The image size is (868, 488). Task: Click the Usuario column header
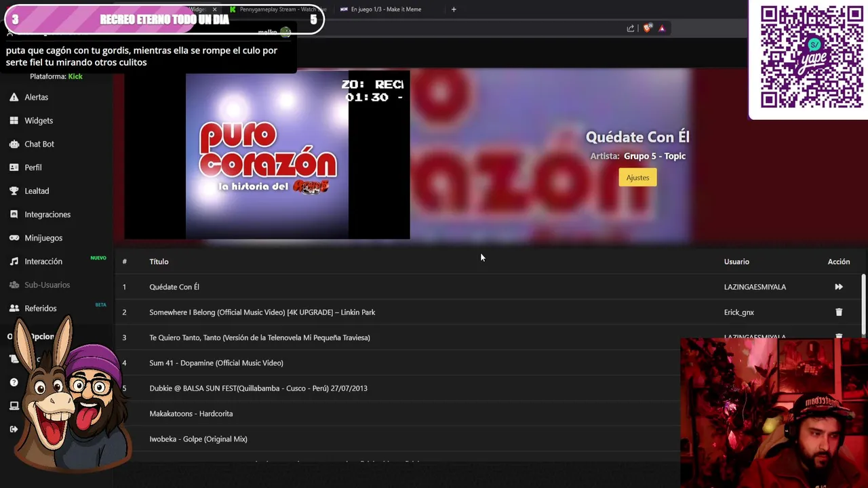point(736,262)
